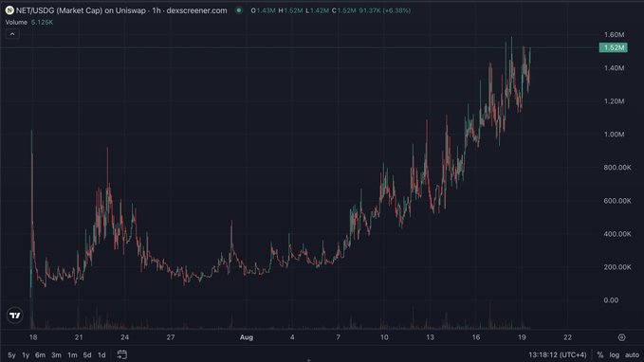Click the NET/USDG chart title

pos(121,10)
